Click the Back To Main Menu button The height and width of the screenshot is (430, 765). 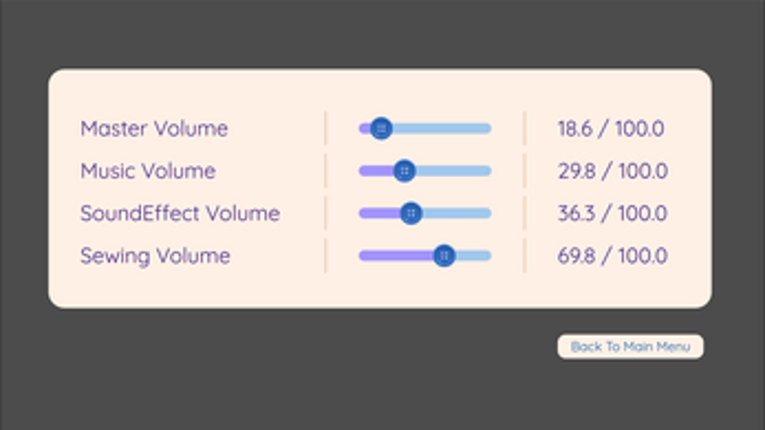click(x=630, y=347)
